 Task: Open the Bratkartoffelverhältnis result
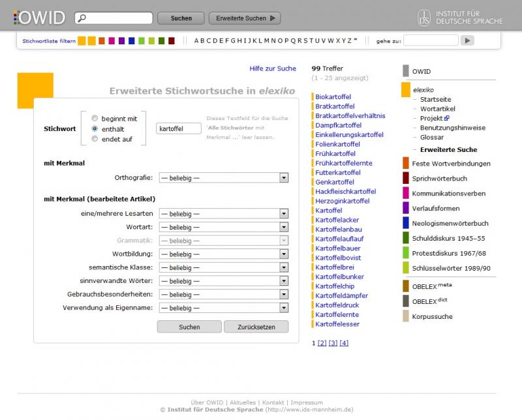pyautogui.click(x=350, y=116)
